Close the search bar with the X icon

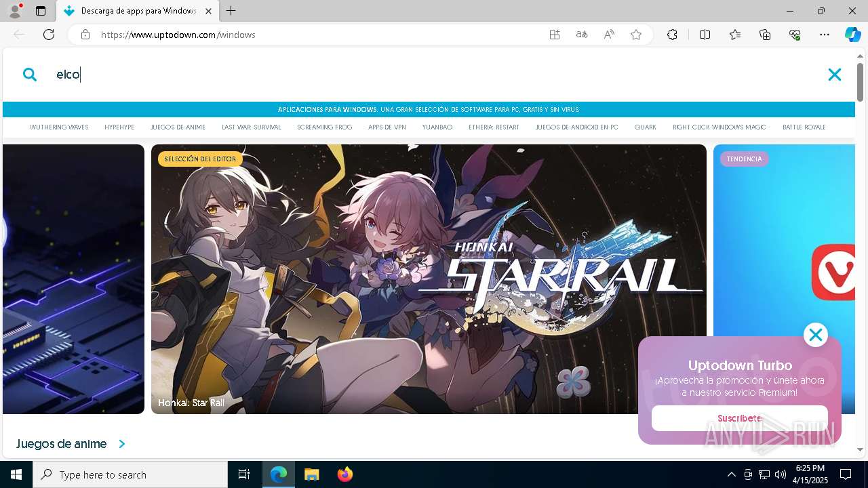tap(835, 75)
